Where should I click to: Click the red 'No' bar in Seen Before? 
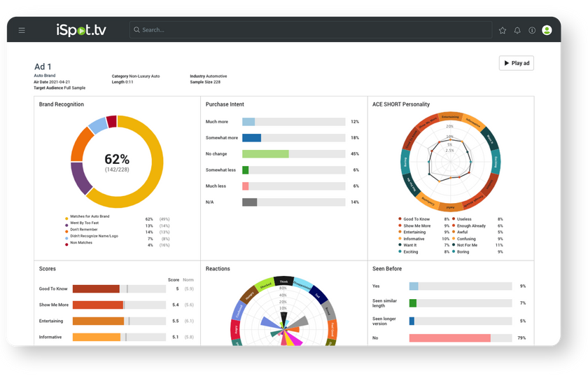pos(449,338)
